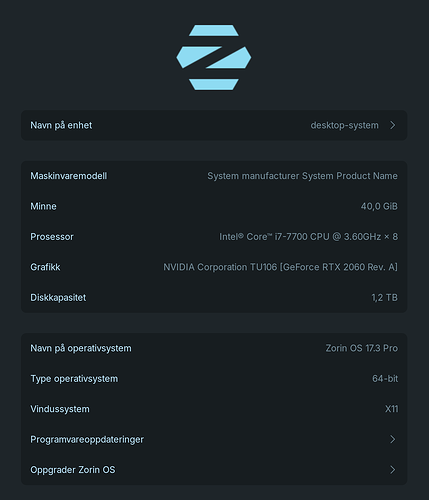The height and width of the screenshot is (500, 429).
Task: Click the Maskinvaremodell row
Action: tap(214, 176)
